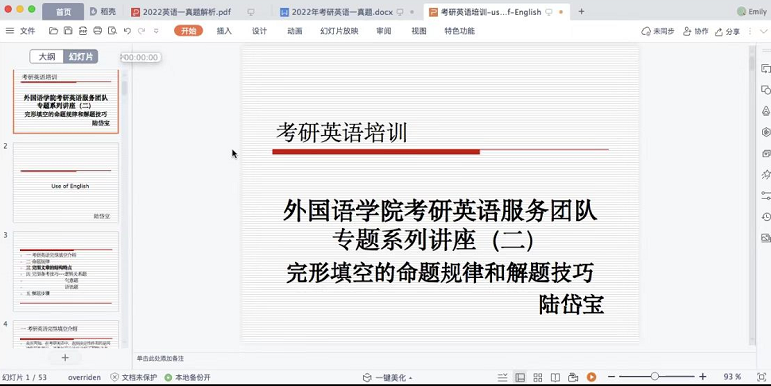771x386 pixels.
Task: Click the Print icon in toolbar
Action: click(97, 31)
